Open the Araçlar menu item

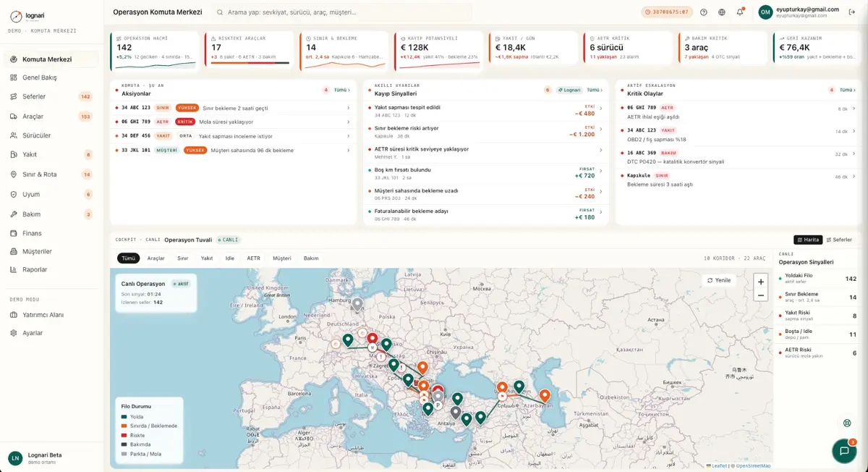pos(51,116)
